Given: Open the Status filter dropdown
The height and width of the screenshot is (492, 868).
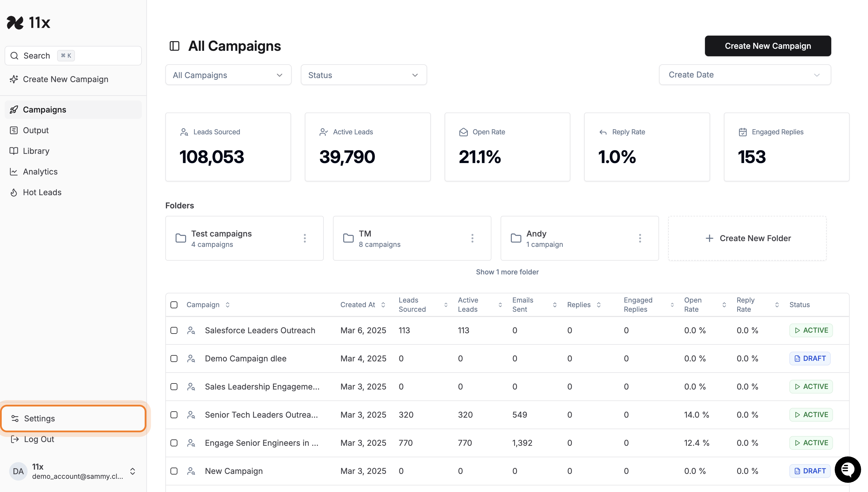Looking at the screenshot, I should click(364, 75).
